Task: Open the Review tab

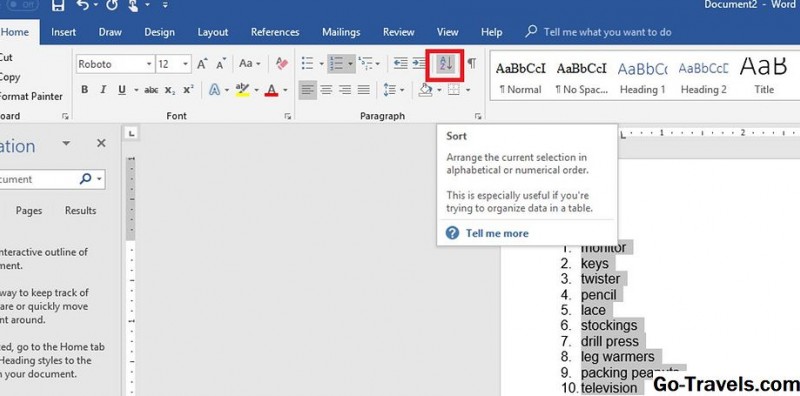Action: pos(398,32)
